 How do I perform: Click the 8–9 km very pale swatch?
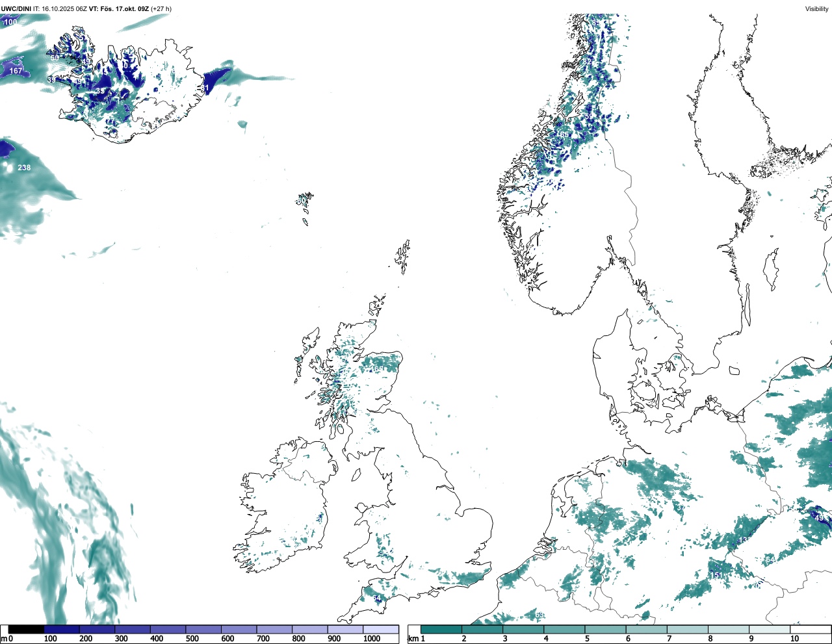pyautogui.click(x=728, y=630)
